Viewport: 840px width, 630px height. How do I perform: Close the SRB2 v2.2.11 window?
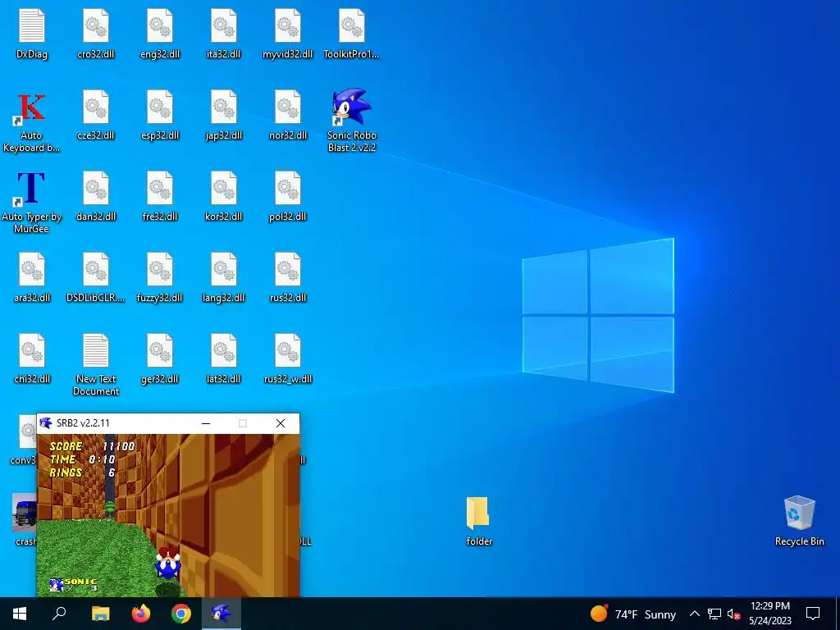(x=281, y=423)
